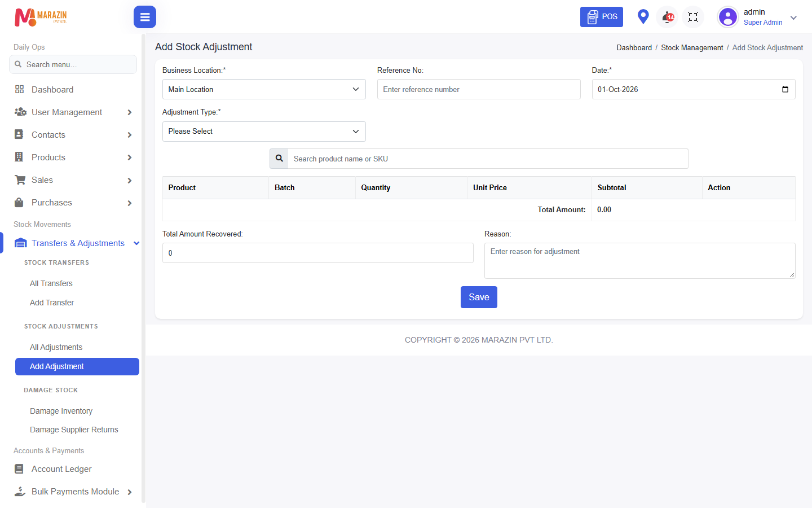Screen dimensions: 812x508
Task: Click the Reference No input field
Action: tap(479, 89)
